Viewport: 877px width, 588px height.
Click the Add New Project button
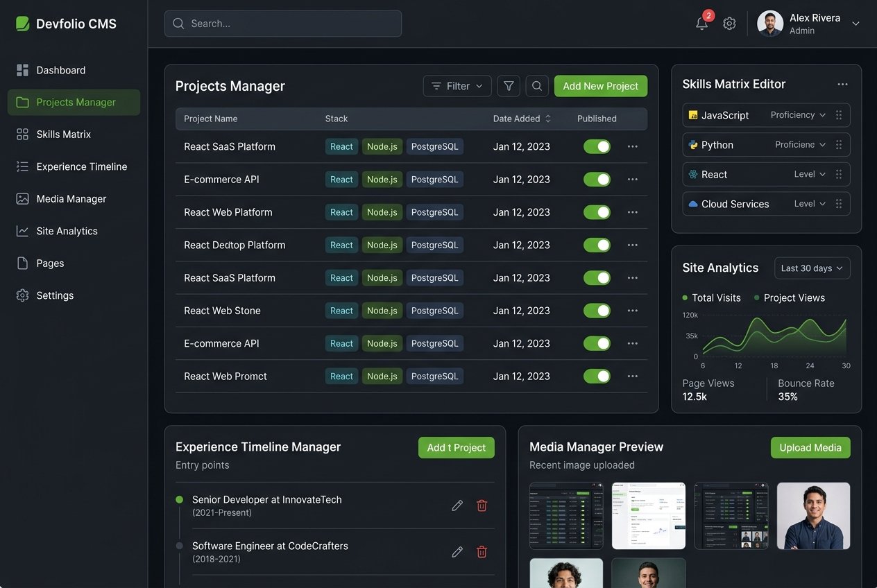[x=601, y=86]
